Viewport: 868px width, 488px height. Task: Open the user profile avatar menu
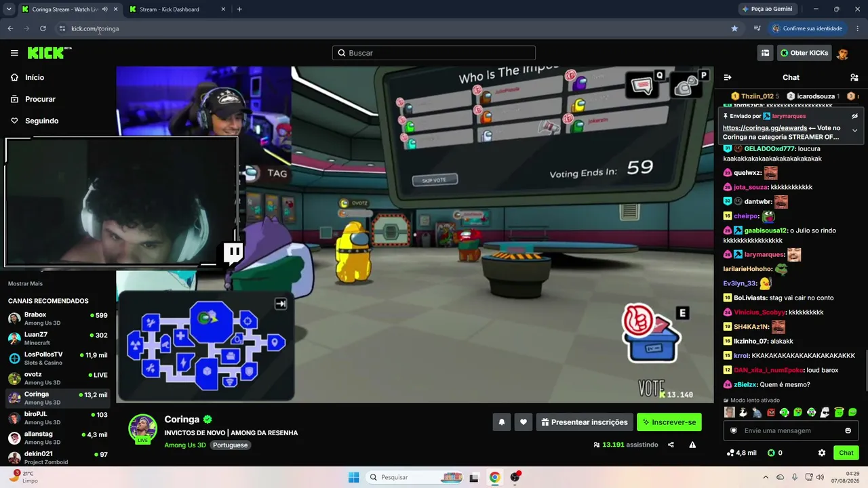click(843, 53)
